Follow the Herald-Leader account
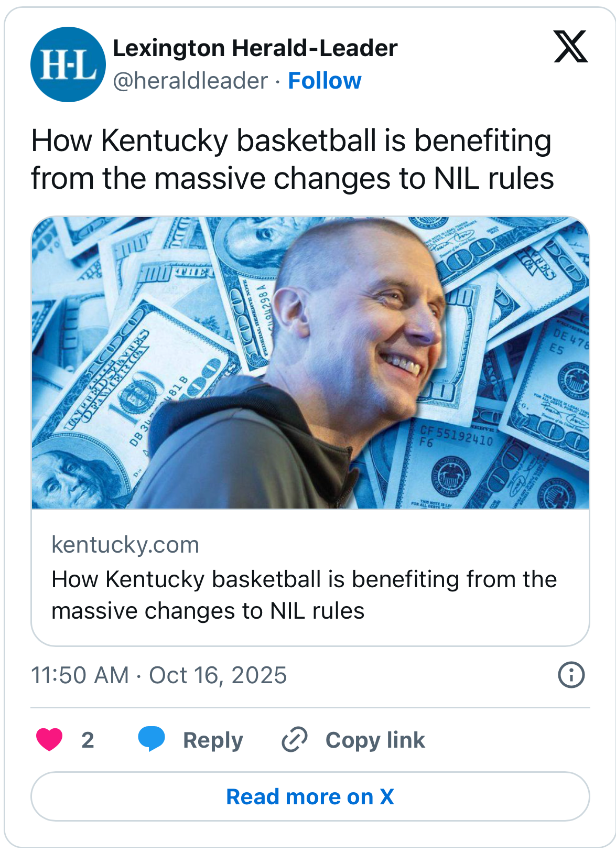This screenshot has height=852, width=616. pyautogui.click(x=325, y=81)
